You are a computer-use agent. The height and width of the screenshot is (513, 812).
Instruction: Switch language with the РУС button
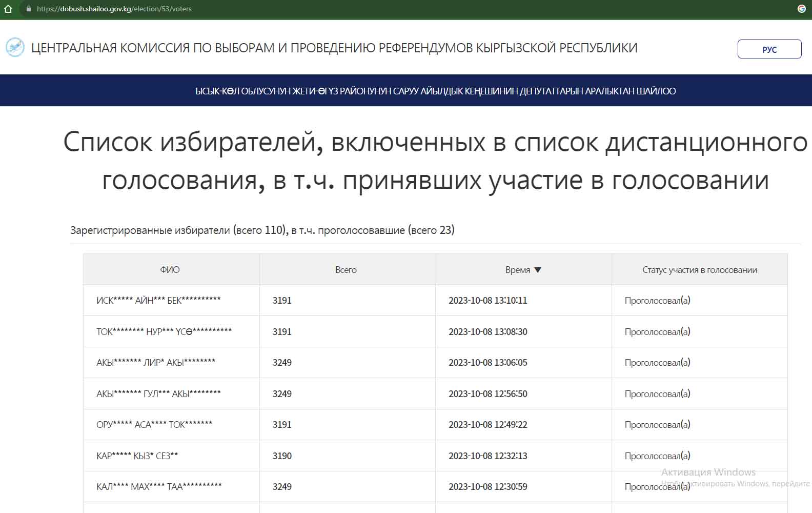tap(769, 49)
